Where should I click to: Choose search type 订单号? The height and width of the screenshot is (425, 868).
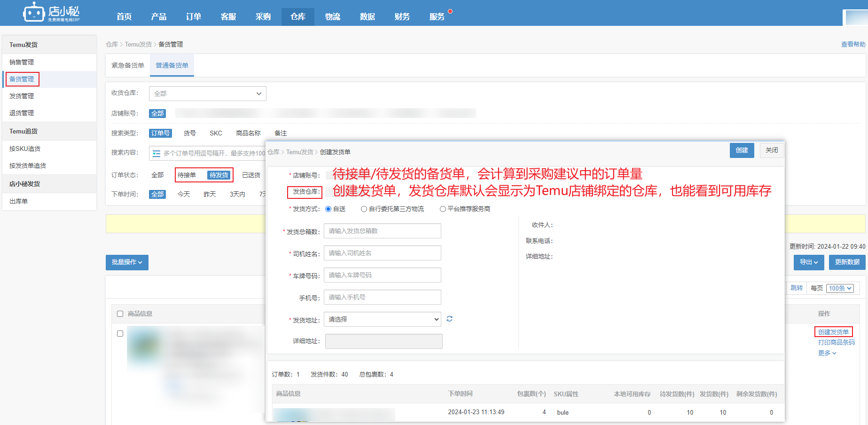pyautogui.click(x=160, y=133)
